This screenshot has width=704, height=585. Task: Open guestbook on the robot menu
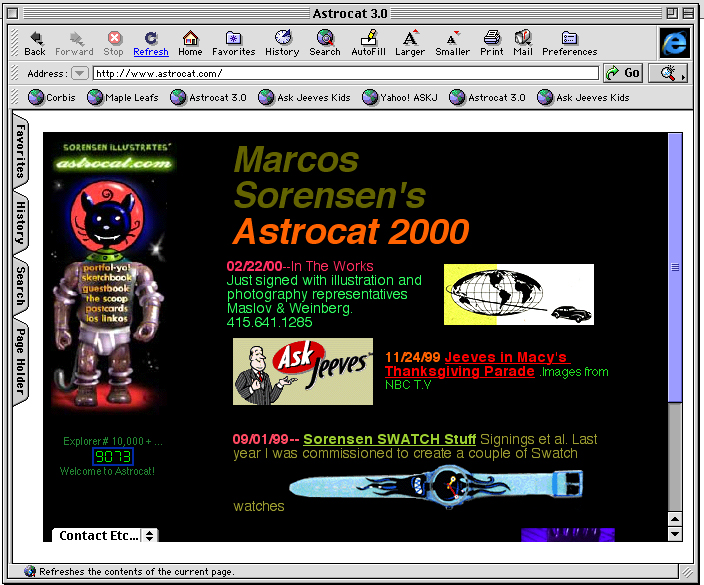pyautogui.click(x=106, y=288)
